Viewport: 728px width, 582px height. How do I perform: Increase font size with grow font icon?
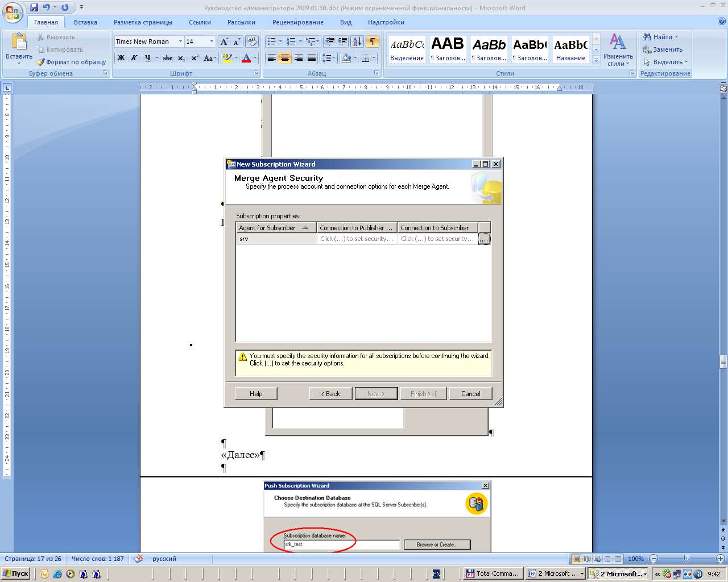tap(225, 41)
